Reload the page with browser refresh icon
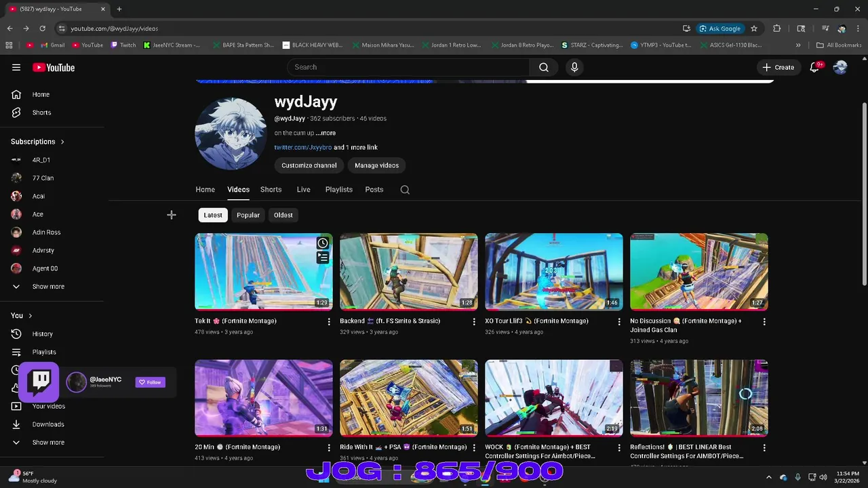The height and width of the screenshot is (488, 868). click(42, 28)
